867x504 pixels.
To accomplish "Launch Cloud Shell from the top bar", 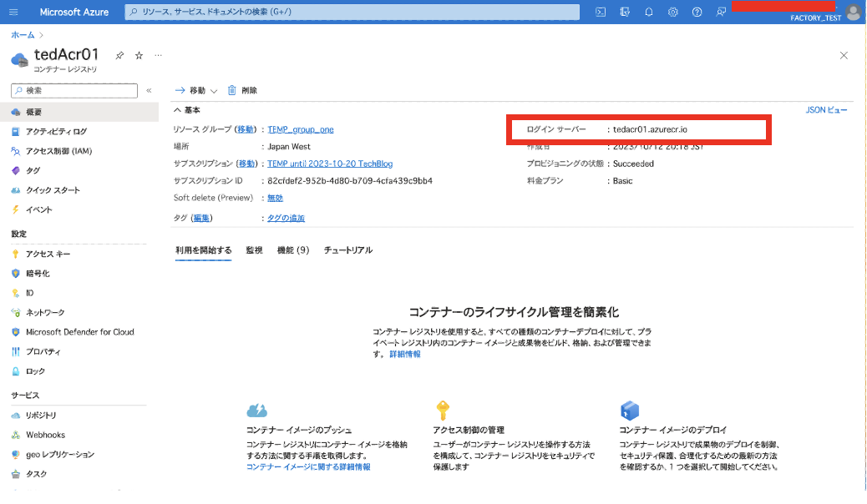I will pyautogui.click(x=601, y=12).
